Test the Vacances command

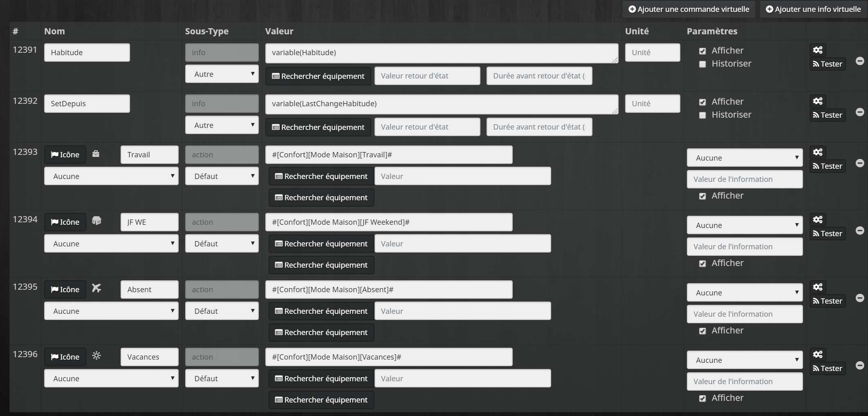click(x=828, y=368)
